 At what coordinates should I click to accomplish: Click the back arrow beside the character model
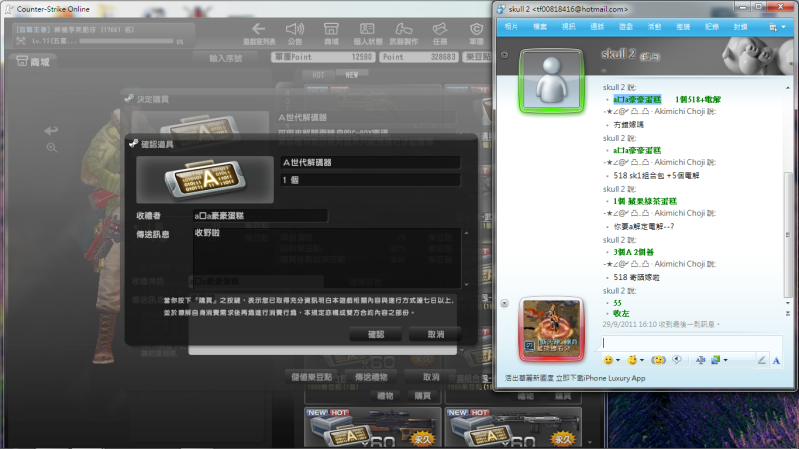[51, 130]
